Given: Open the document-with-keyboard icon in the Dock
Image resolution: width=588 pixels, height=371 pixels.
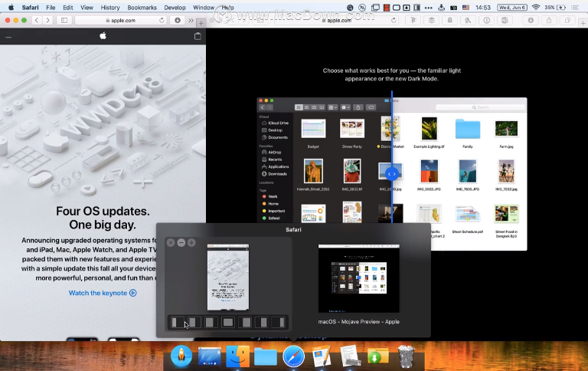Looking at the screenshot, I should click(350, 356).
